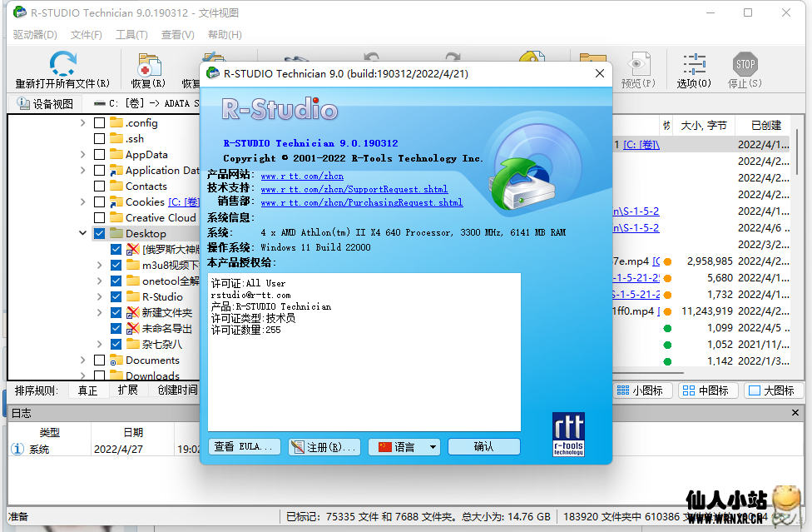This screenshot has width=812, height=532.
Task: Open the www.r-tt.com/zhcn product website link
Action: pyautogui.click(x=302, y=177)
